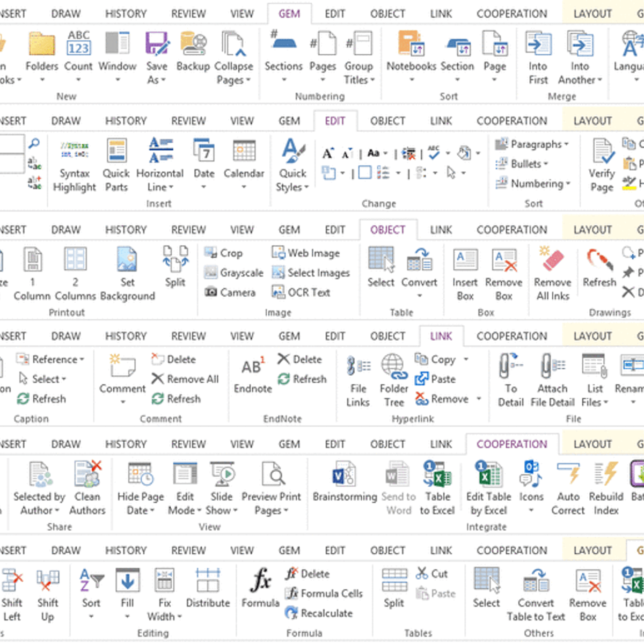
Task: Click the Collapse Pages icon
Action: 233,43
